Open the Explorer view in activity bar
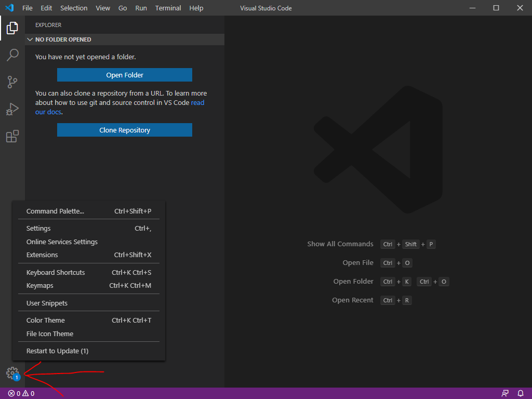 pos(12,28)
